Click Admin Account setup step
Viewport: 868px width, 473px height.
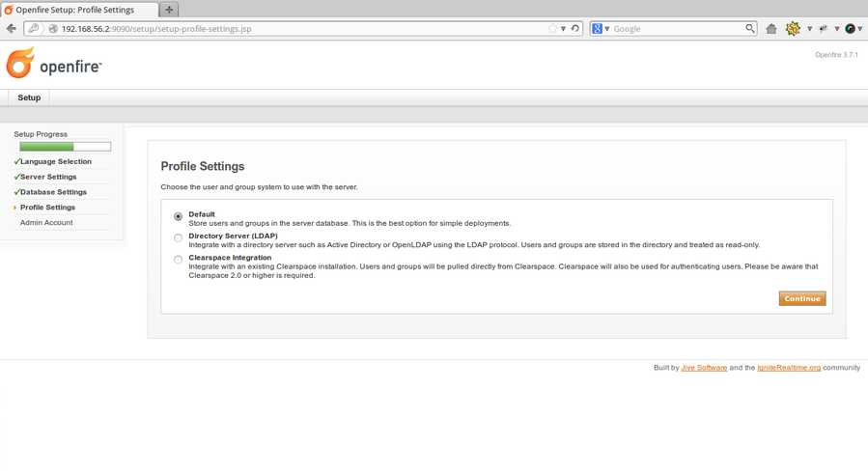[46, 222]
